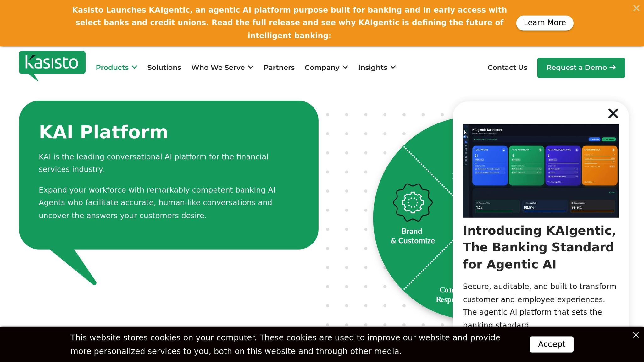Expand the Company chevron arrow
This screenshot has height=362, width=644.
pyautogui.click(x=345, y=67)
